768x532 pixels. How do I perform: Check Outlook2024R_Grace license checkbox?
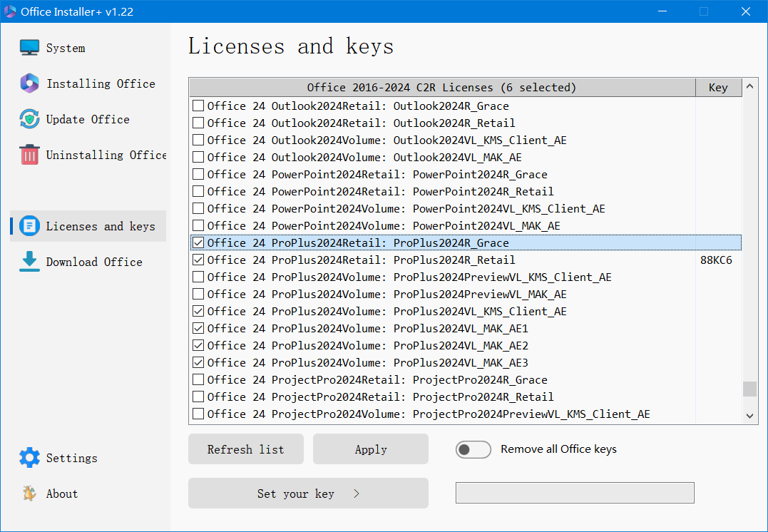tap(198, 106)
